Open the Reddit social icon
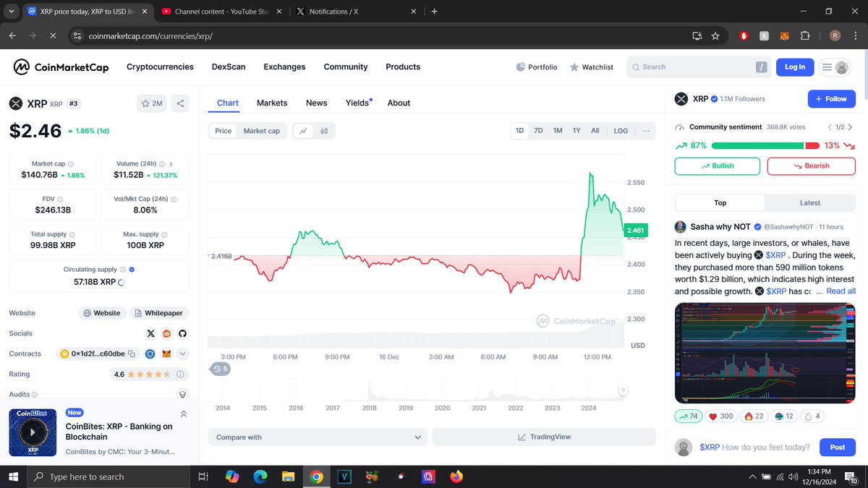 tap(166, 333)
